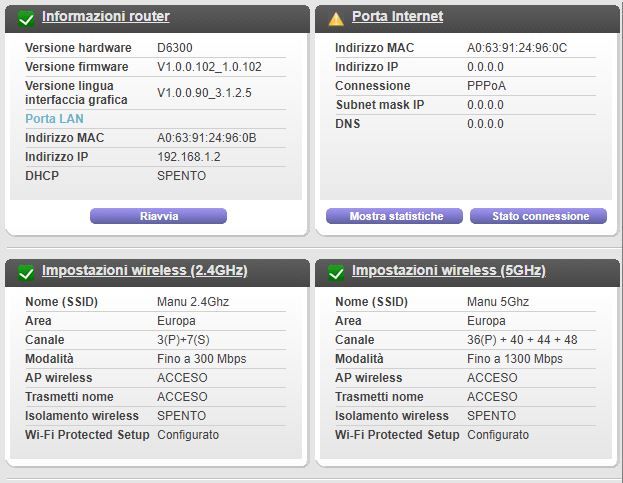The height and width of the screenshot is (483, 623).
Task: Click the green checkmark icon for 2.4GHz wireless
Action: pos(26,272)
